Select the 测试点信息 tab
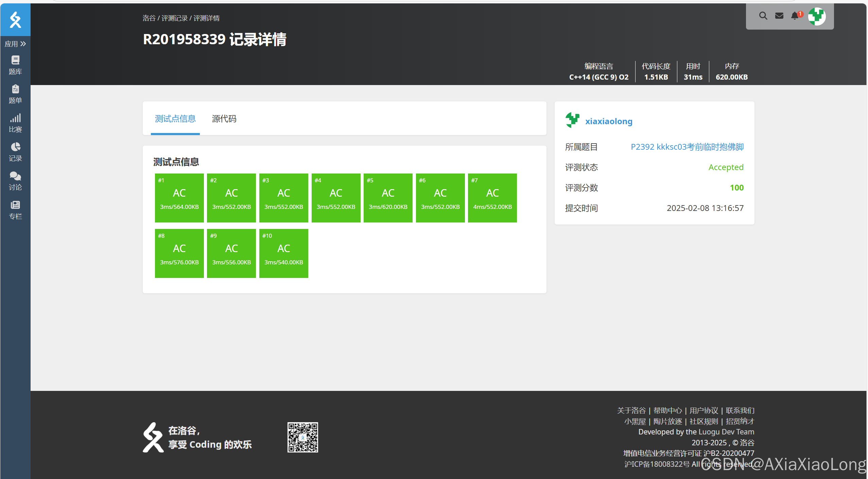 [x=175, y=119]
